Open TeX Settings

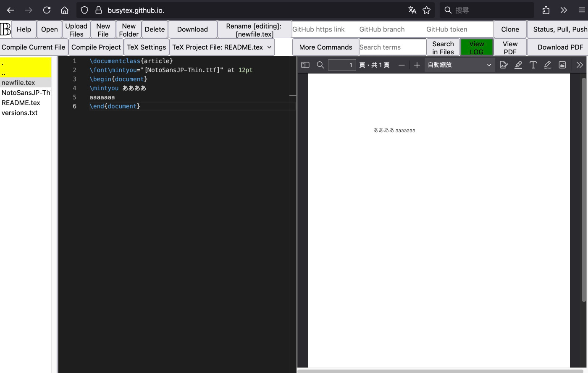coord(147,47)
